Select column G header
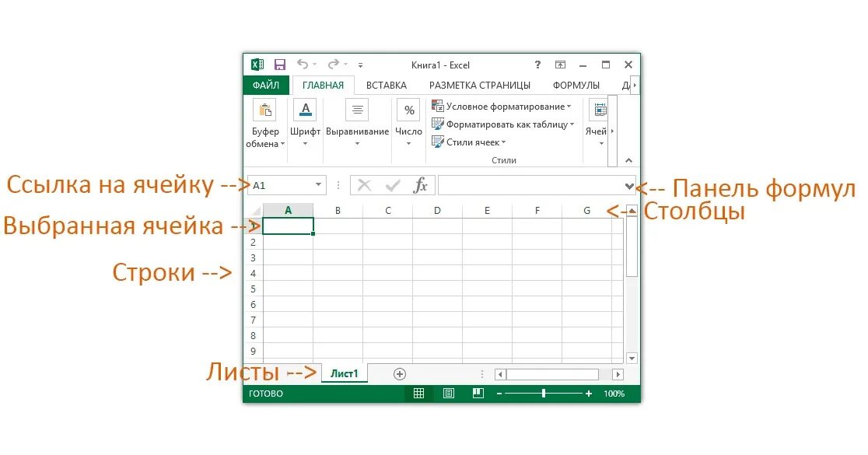This screenshot has height=455, width=868. [x=586, y=210]
